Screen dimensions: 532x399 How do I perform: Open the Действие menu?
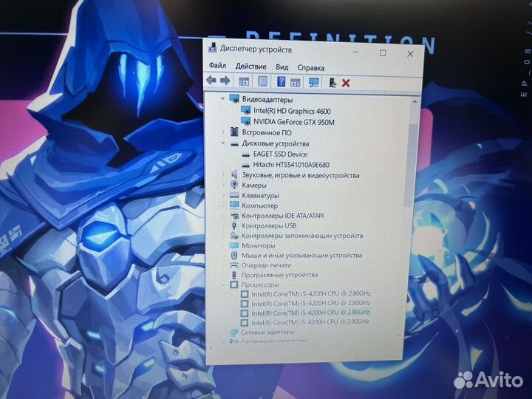click(250, 66)
